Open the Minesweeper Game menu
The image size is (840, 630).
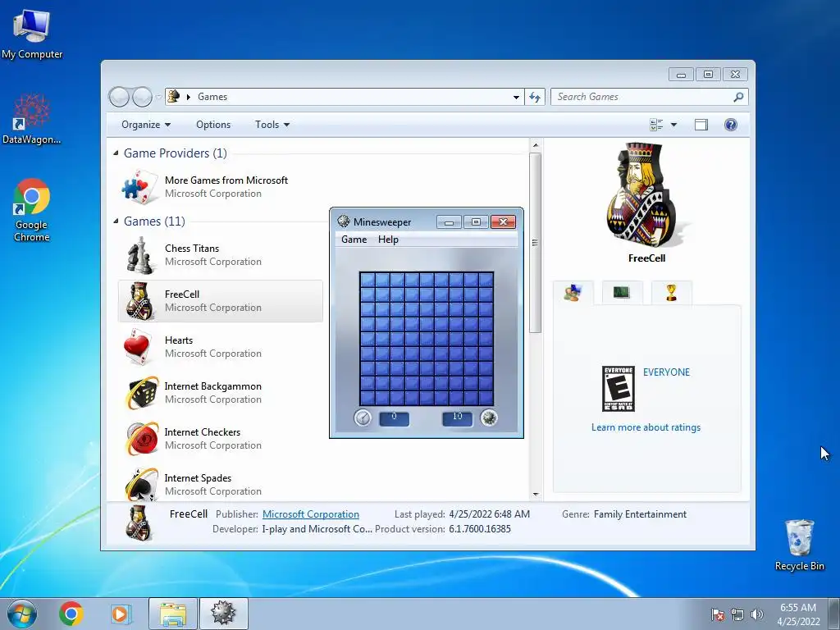click(354, 240)
